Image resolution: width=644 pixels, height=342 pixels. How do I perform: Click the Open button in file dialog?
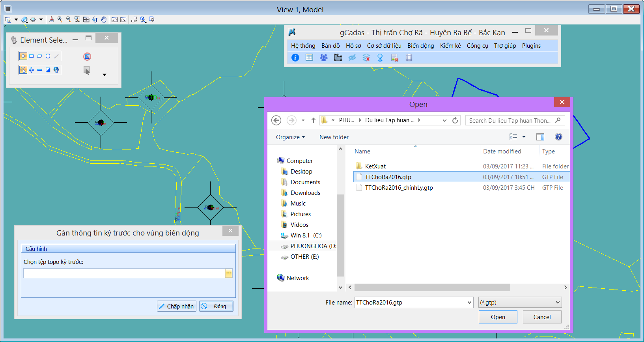click(x=498, y=317)
